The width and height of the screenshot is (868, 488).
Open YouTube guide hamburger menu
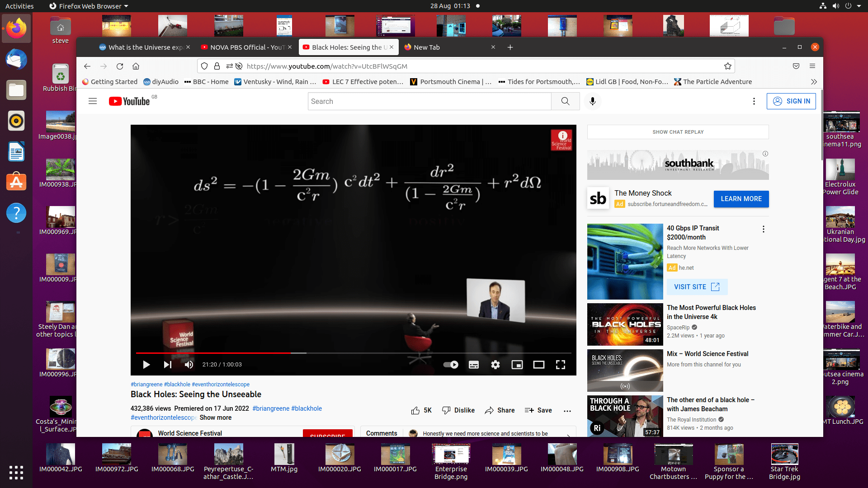(93, 101)
